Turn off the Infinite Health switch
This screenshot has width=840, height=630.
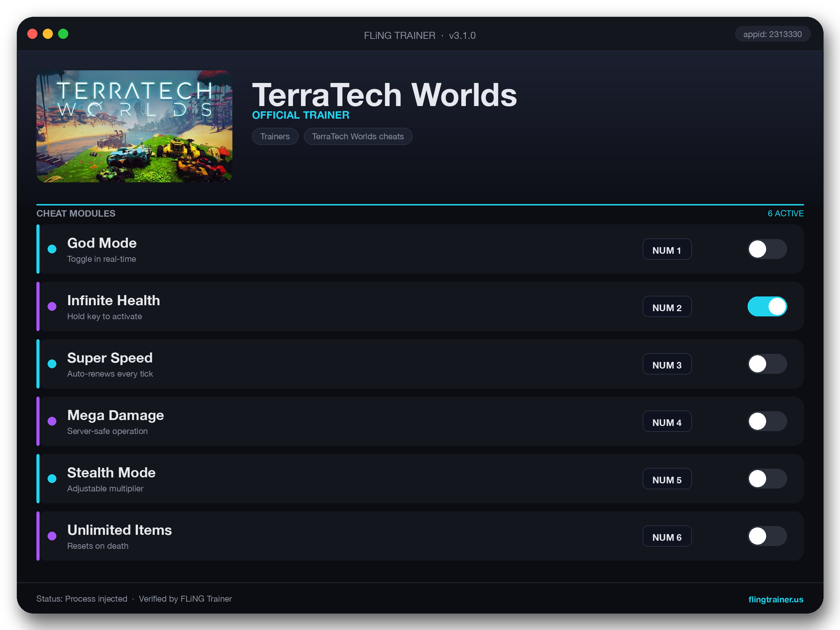pos(767,307)
